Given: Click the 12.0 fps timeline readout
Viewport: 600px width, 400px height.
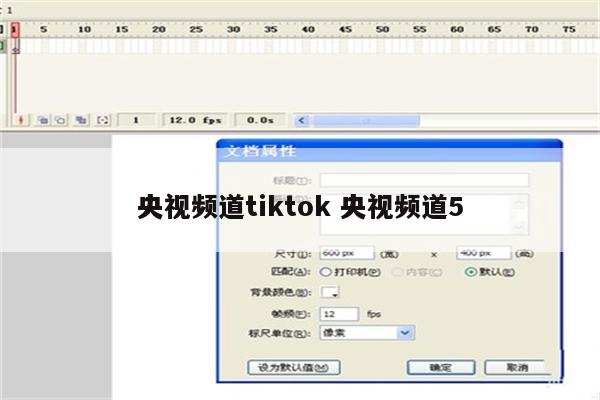Looking at the screenshot, I should [x=195, y=120].
